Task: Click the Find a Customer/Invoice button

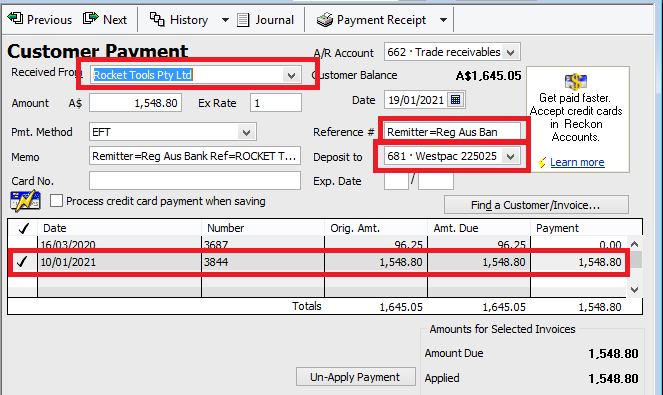Action: pos(536,205)
